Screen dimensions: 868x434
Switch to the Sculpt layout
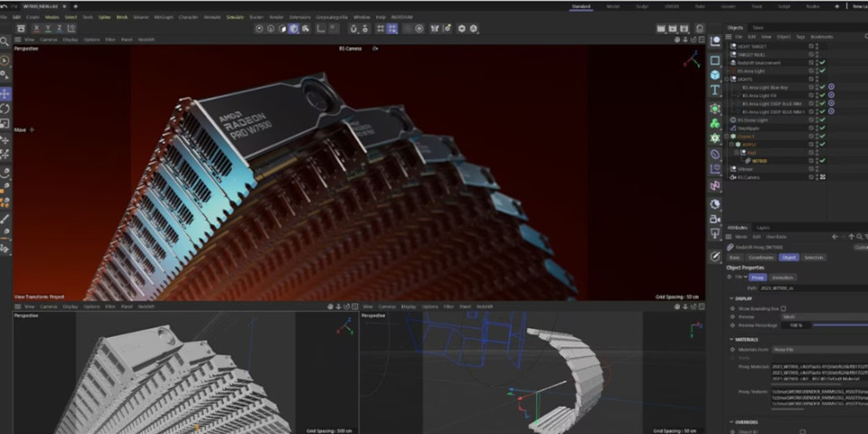[642, 6]
